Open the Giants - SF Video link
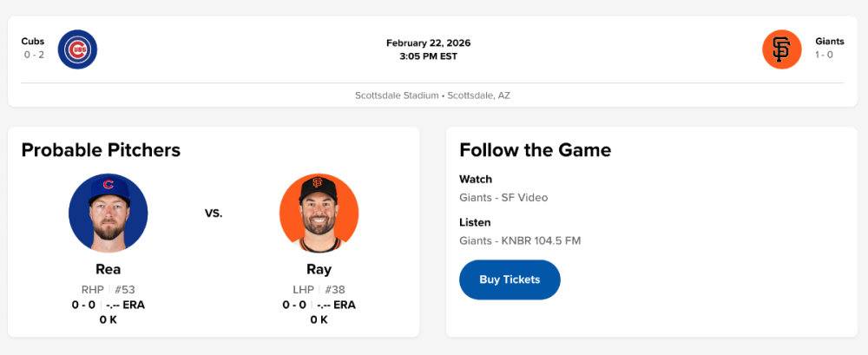868x355 pixels. 503,198
